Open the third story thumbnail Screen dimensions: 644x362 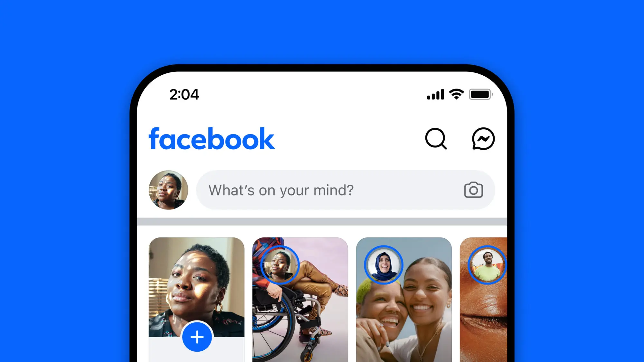(403, 299)
